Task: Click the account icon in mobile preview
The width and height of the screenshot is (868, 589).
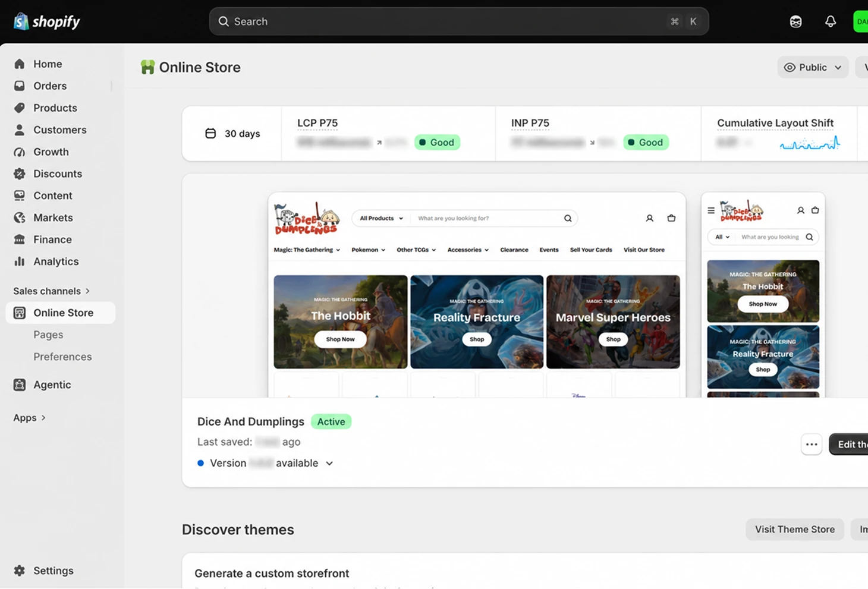Action: (x=801, y=210)
